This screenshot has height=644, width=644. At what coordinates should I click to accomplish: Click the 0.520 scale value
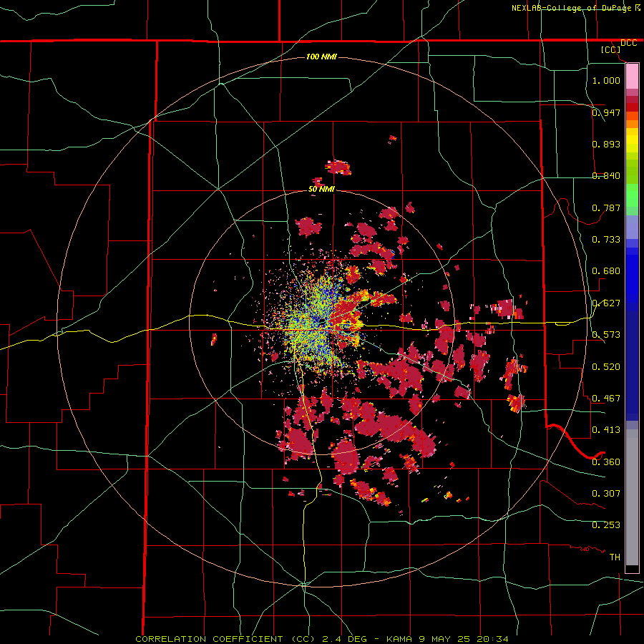pos(606,367)
